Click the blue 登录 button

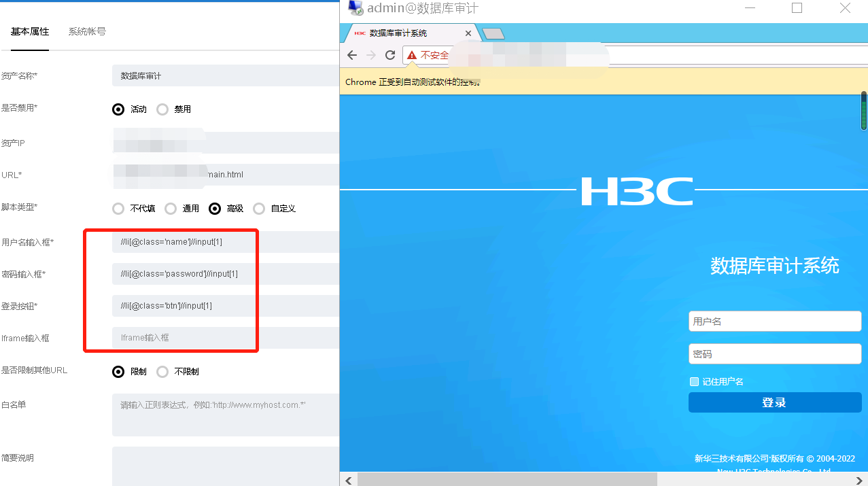point(774,402)
